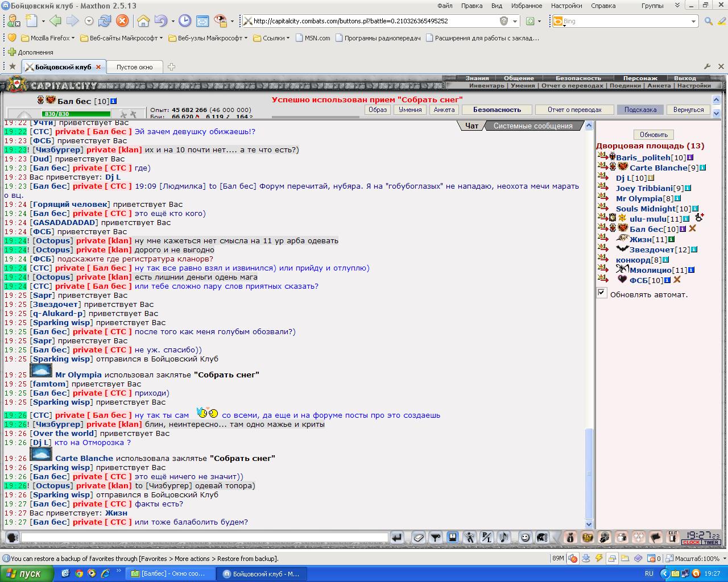Expand Веб-сайты Майкрософт bookmarks folder
Screen dimensions: 728x582
point(121,38)
